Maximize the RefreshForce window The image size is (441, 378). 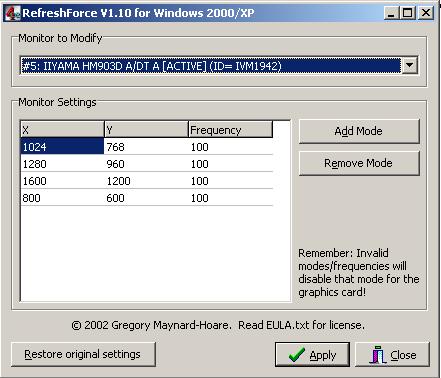(407, 13)
